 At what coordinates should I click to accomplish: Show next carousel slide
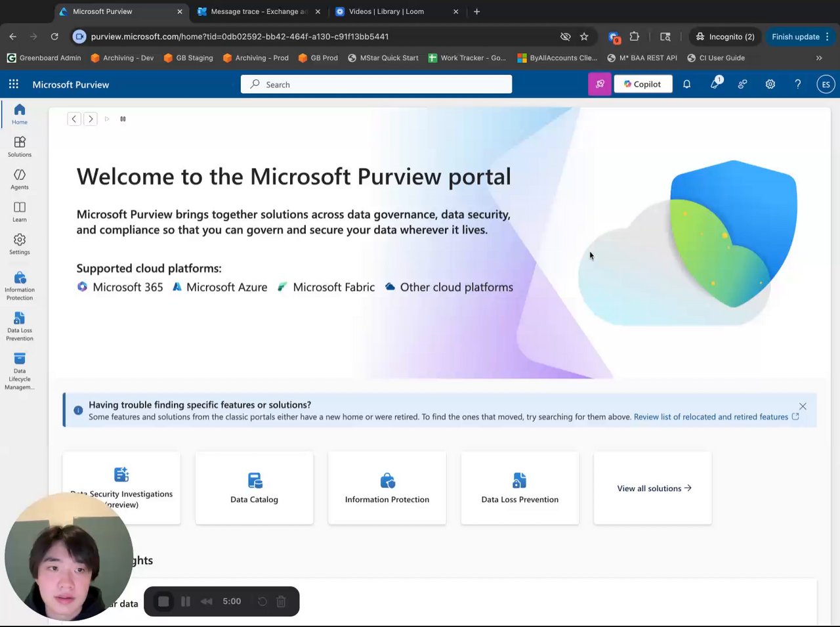[x=91, y=119]
